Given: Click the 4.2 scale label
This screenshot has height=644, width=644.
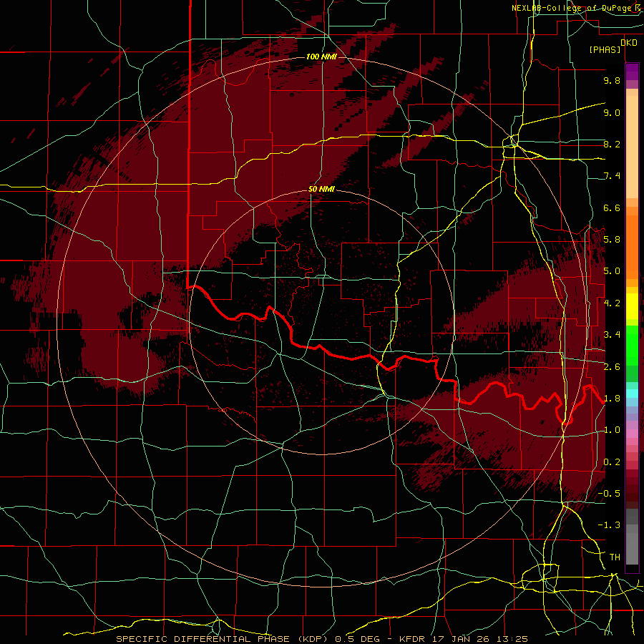Looking at the screenshot, I should (x=612, y=303).
